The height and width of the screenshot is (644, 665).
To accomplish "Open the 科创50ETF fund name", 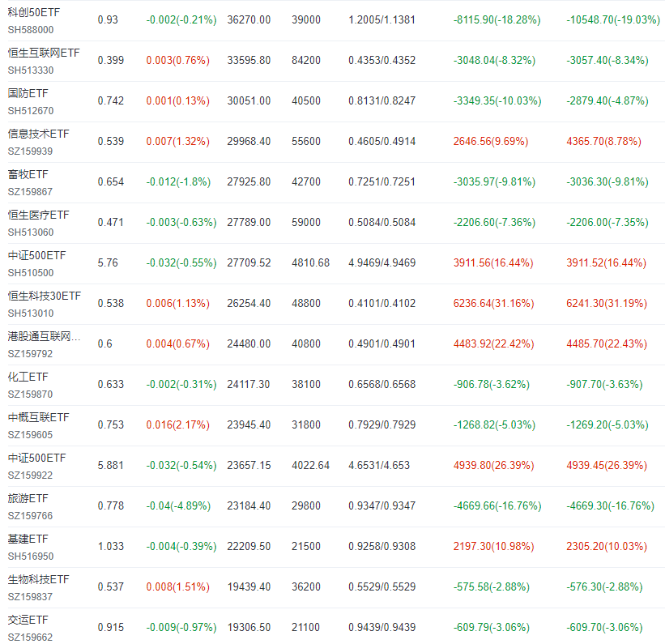I will [x=34, y=12].
